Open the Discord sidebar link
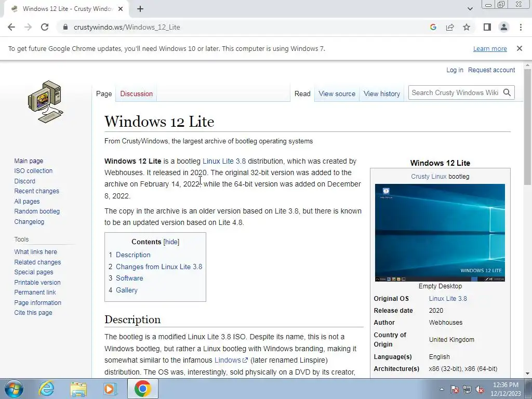Screen dimensions: 532x399 point(24,181)
